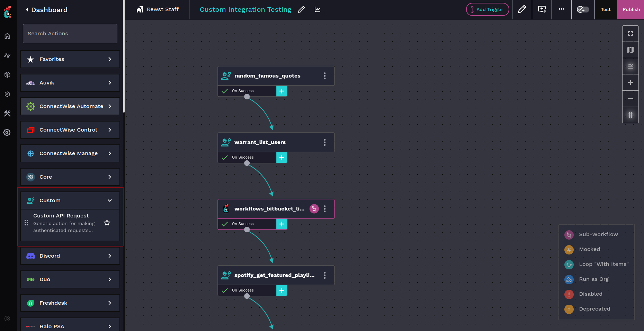Add action after warrant_list_users On Success
Screen dimensions: 644x331
click(x=281, y=158)
